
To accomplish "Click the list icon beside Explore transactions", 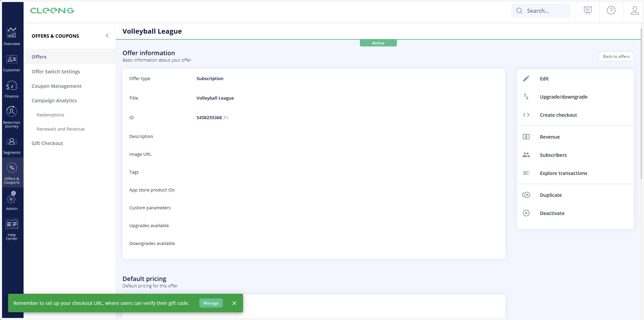I will 526,173.
